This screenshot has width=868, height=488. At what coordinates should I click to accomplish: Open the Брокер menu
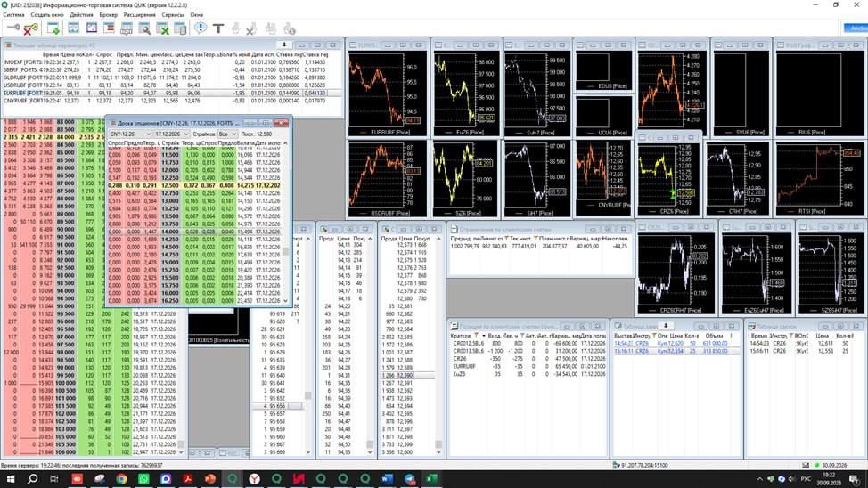[108, 15]
